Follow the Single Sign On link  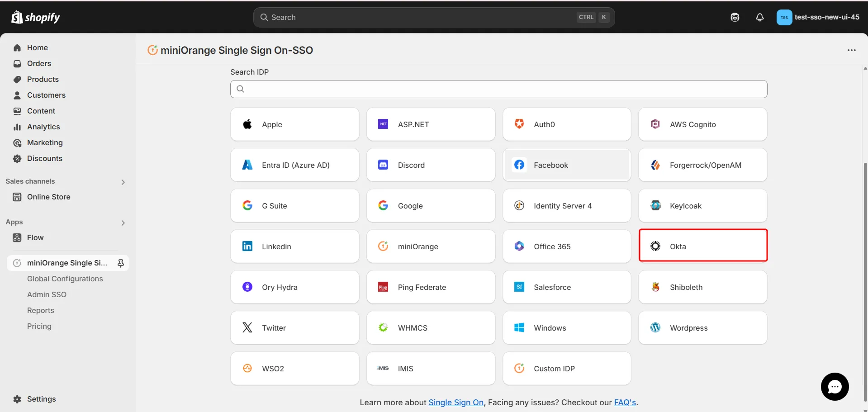[x=456, y=403]
